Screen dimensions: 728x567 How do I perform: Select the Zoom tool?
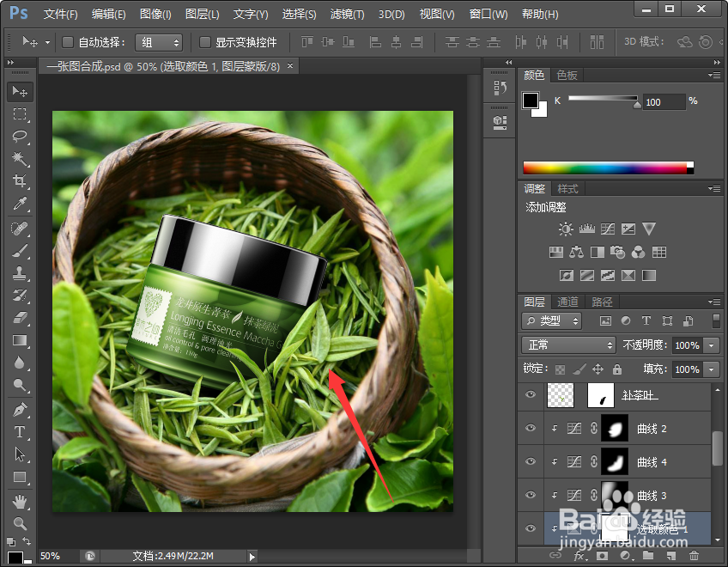pyautogui.click(x=20, y=523)
